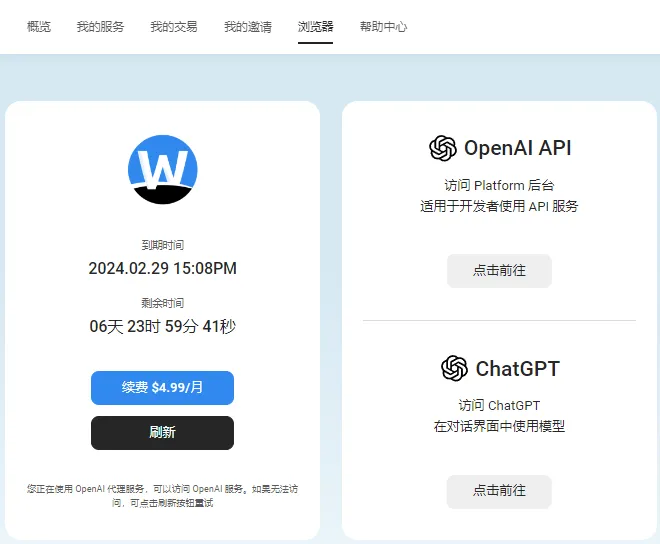Open the 概览 tab
Screen dimensions: 660x544
point(39,27)
